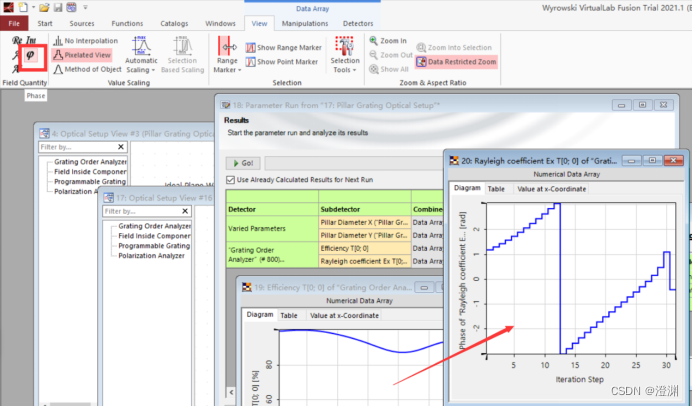
Task: Click the Open folder icon in quick access toolbar
Action: pos(44,7)
